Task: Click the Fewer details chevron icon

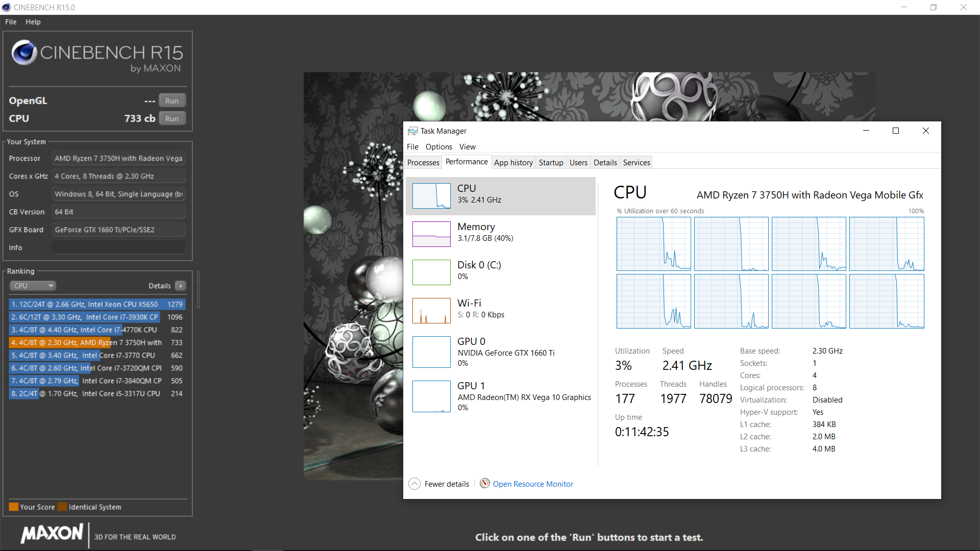Action: coord(414,484)
